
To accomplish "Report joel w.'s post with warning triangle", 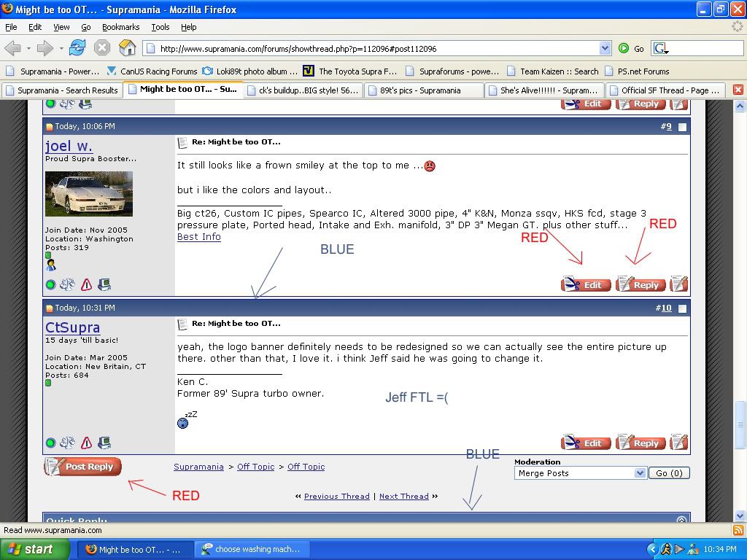I will (x=86, y=285).
